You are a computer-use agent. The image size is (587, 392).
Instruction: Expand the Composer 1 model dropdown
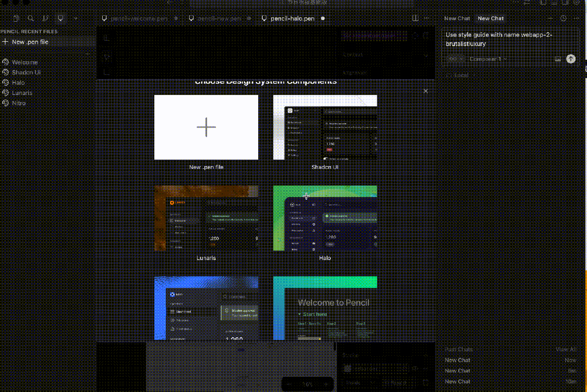point(488,59)
